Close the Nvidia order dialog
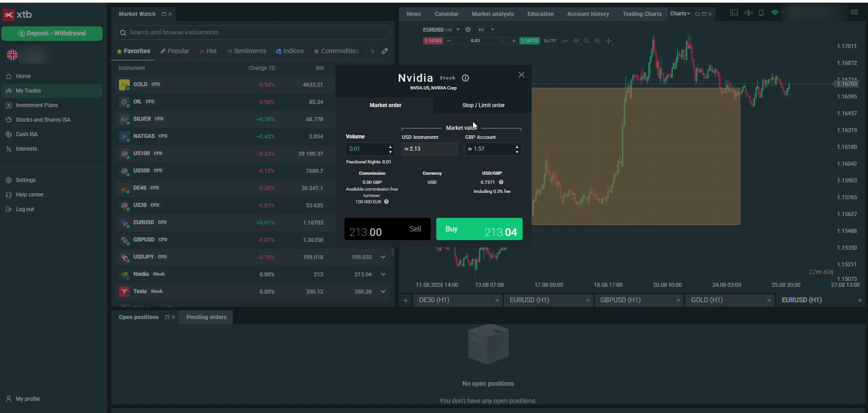Image resolution: width=868 pixels, height=413 pixels. point(521,75)
